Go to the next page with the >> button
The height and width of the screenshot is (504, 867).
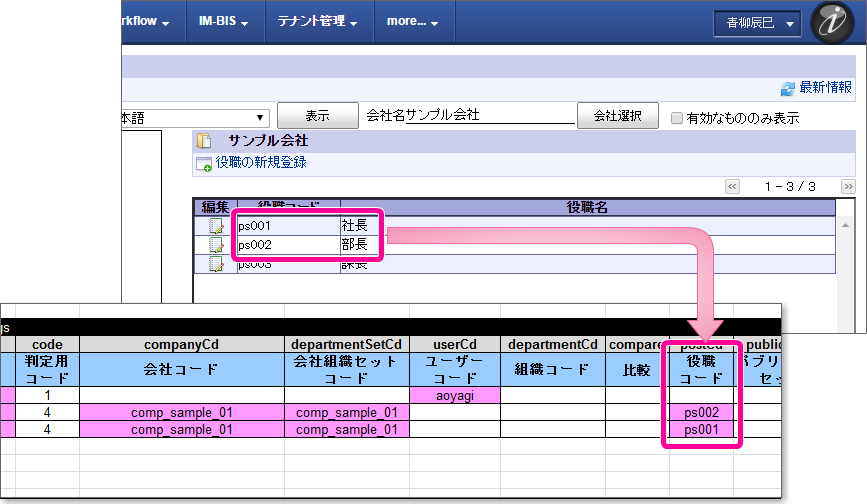click(x=848, y=186)
